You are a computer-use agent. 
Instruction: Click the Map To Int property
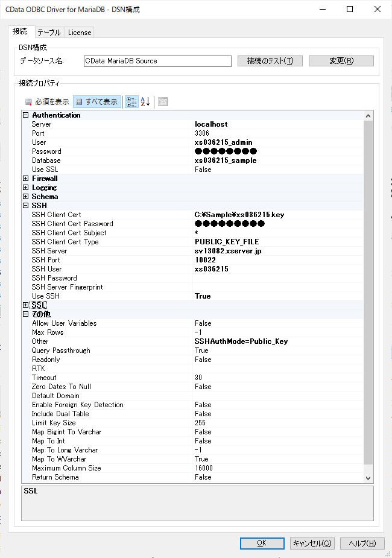pyautogui.click(x=192, y=441)
